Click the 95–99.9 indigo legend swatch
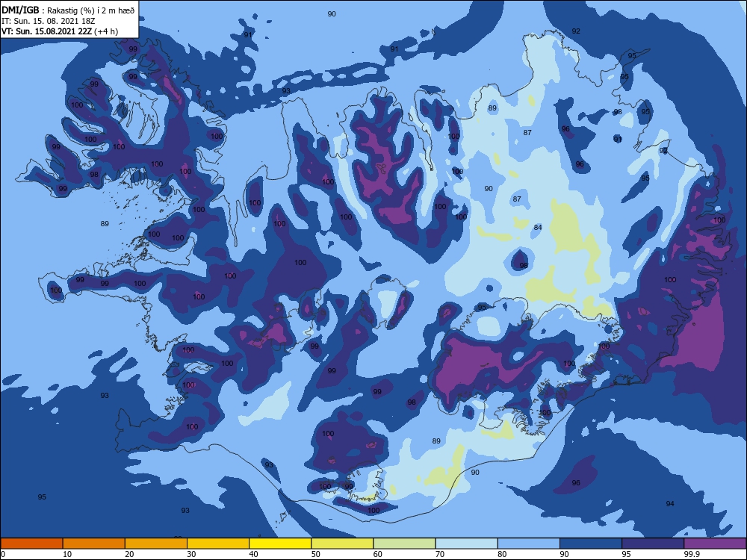The height and width of the screenshot is (560, 747). pos(653,544)
